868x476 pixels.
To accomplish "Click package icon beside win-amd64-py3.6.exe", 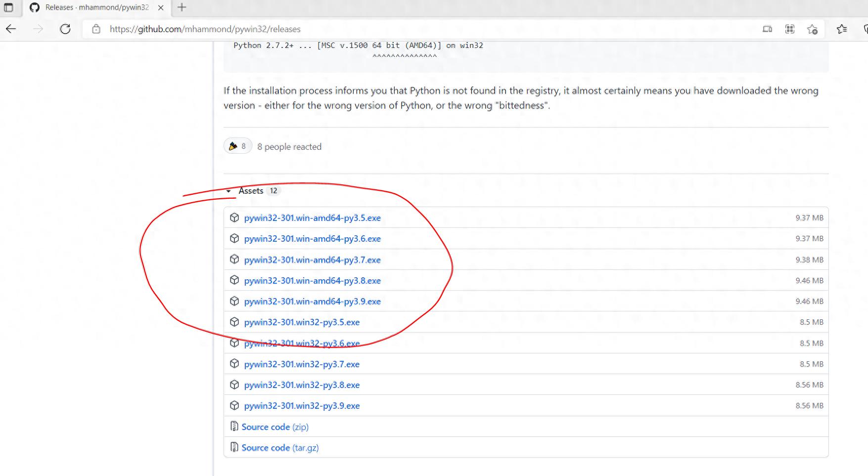I will pyautogui.click(x=234, y=238).
